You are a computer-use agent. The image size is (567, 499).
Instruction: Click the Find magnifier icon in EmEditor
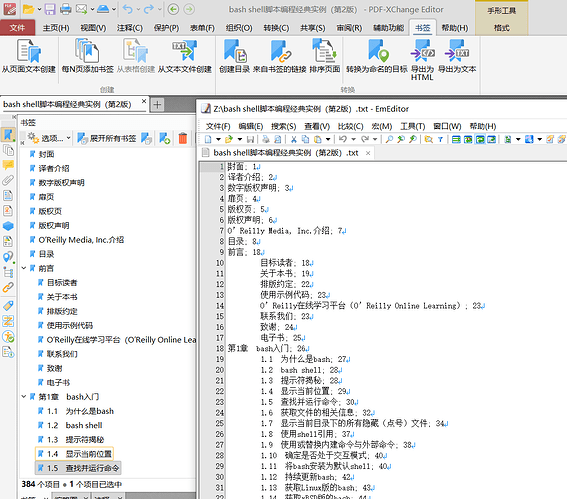(x=389, y=139)
